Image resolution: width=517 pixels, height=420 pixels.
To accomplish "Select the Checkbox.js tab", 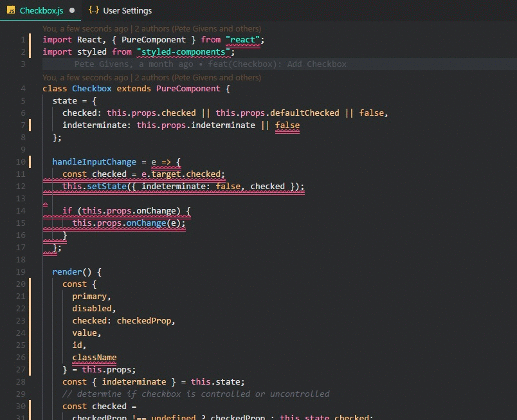I will click(41, 10).
